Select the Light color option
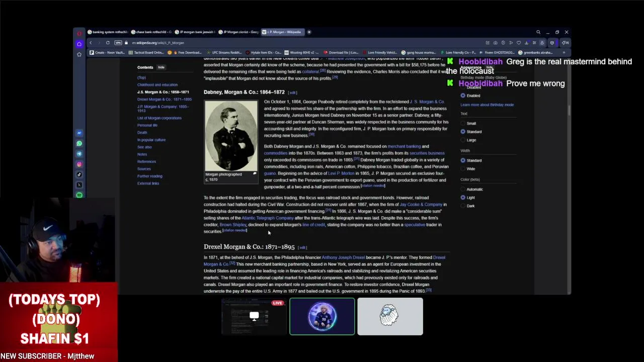The width and height of the screenshot is (644, 362). (463, 198)
